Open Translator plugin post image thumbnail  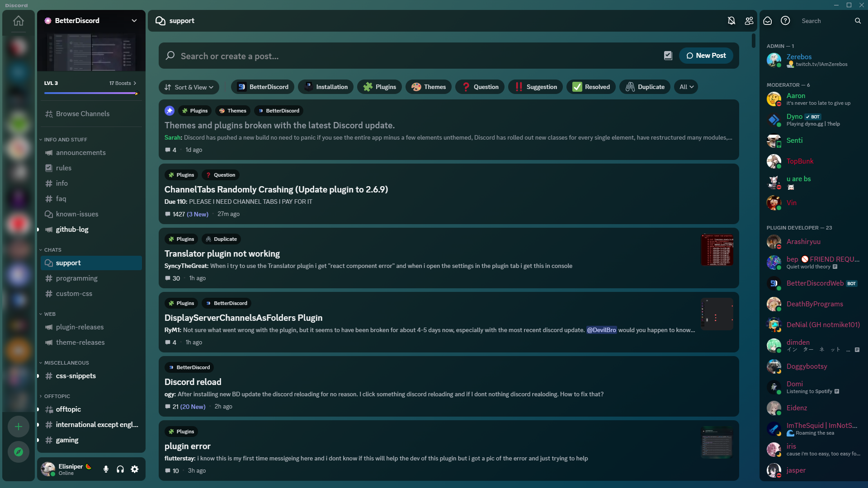717,250
